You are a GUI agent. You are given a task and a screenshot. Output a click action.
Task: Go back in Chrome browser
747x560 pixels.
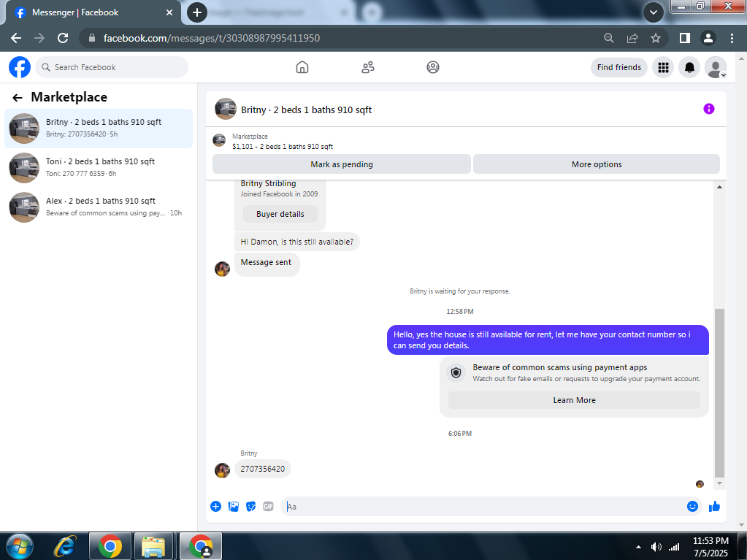coord(16,38)
